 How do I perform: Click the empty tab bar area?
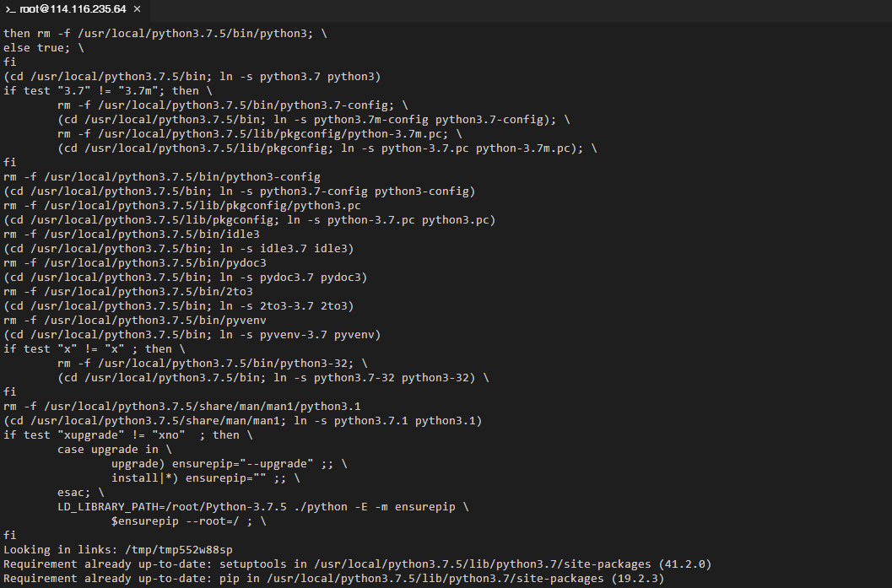[506, 9]
